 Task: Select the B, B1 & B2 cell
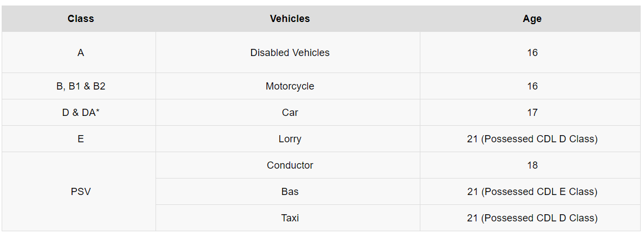coord(81,86)
